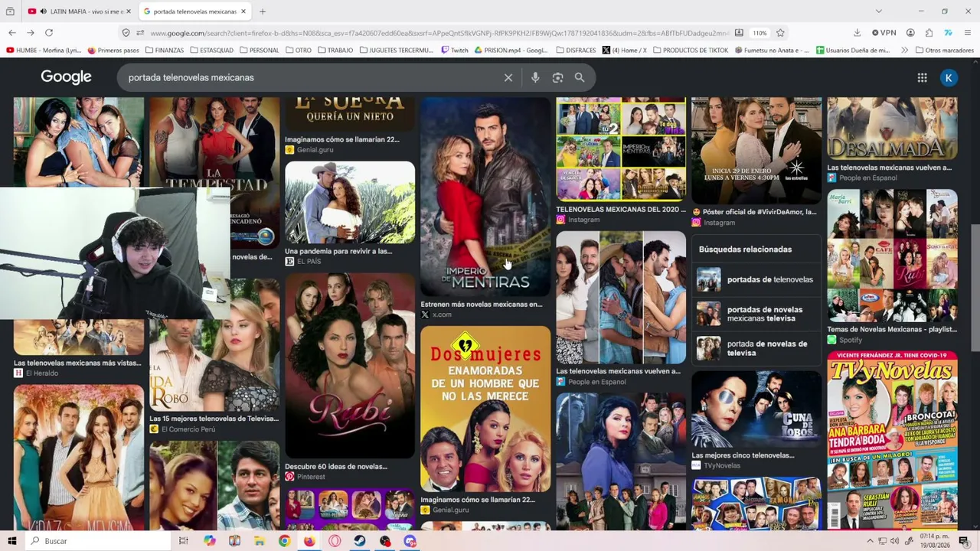980x551 pixels.
Task: Open result 'Las mejores cinco telenovelas...'
Action: [x=743, y=455]
